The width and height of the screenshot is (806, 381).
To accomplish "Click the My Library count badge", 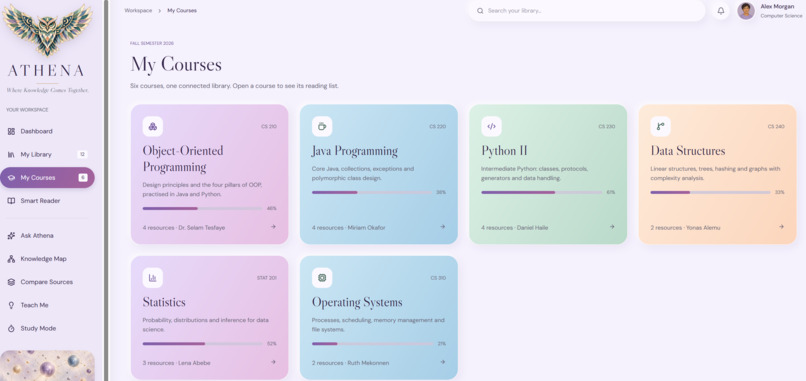I will tap(82, 155).
